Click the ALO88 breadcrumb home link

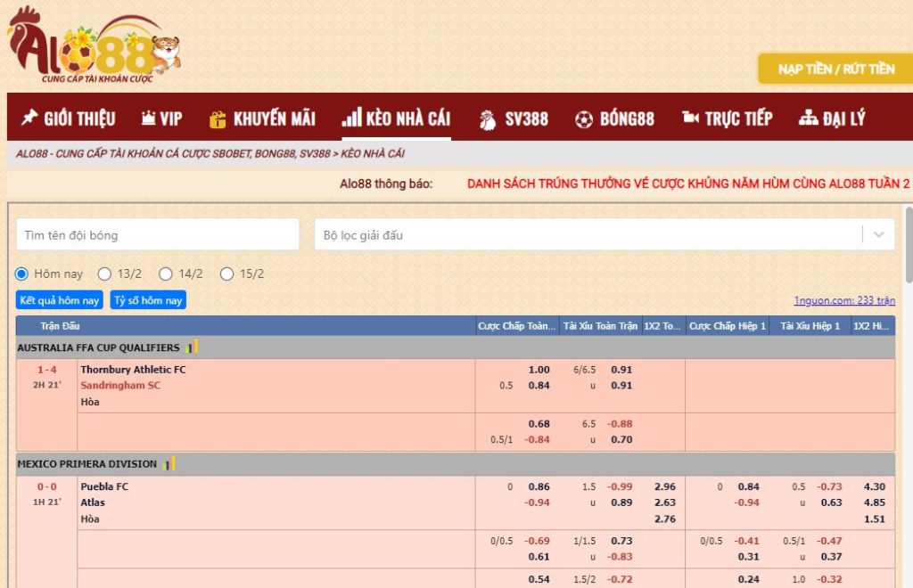point(173,153)
